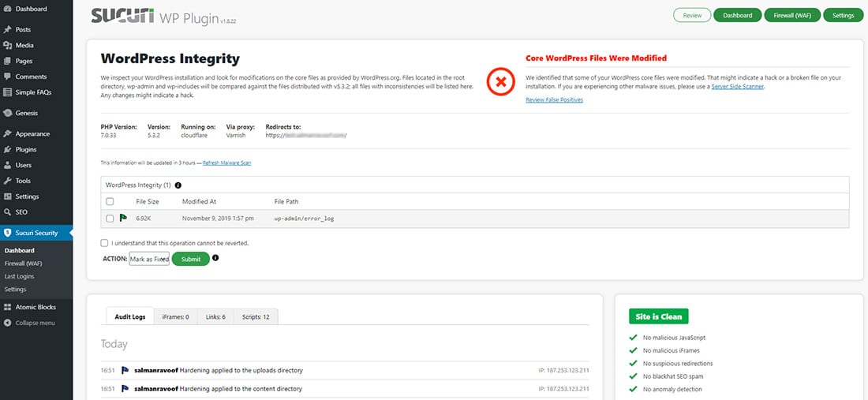868x400 pixels.
Task: Click the Refresh Malware Scan link
Action: (227, 163)
